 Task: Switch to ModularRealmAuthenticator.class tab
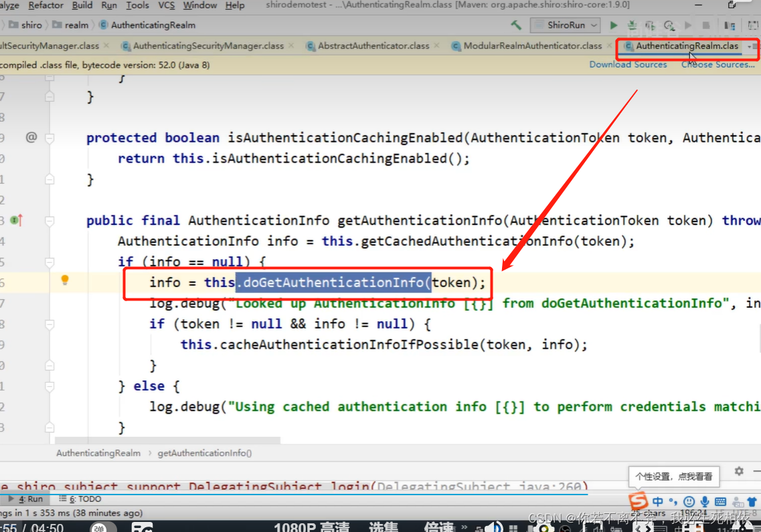532,46
